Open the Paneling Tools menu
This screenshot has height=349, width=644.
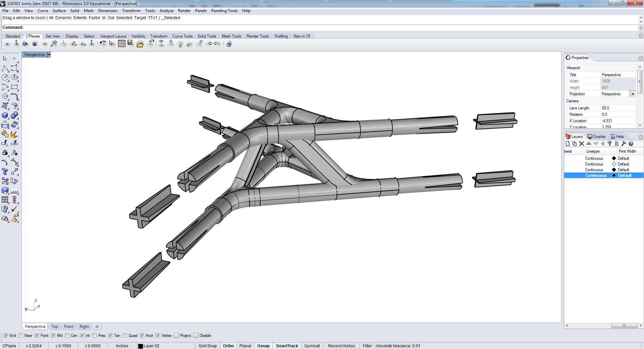(224, 11)
